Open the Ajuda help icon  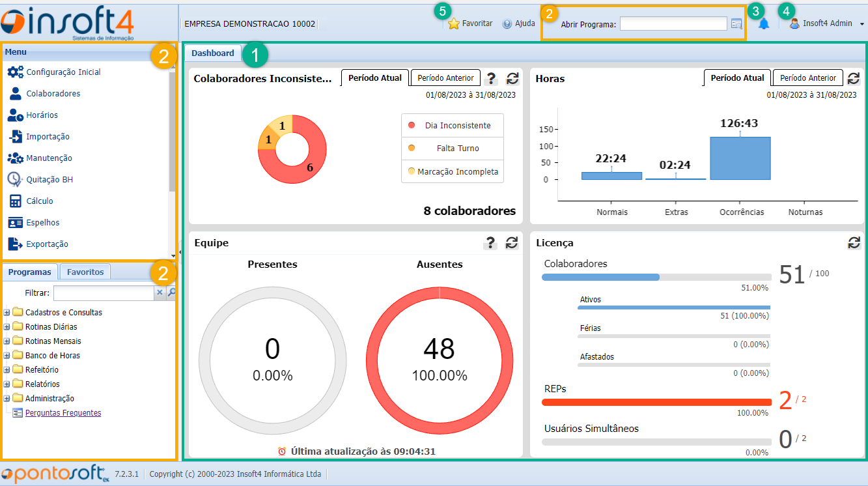[x=507, y=23]
